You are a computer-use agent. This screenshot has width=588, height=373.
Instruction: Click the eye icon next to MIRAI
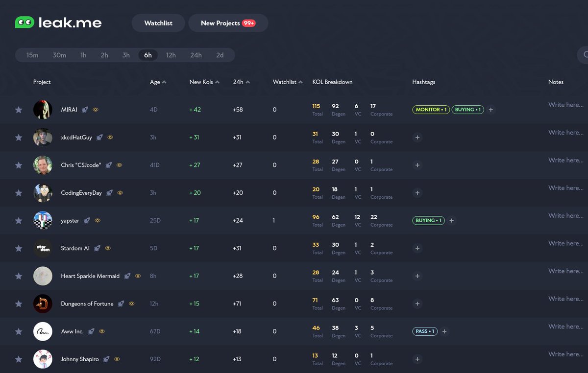pos(96,110)
